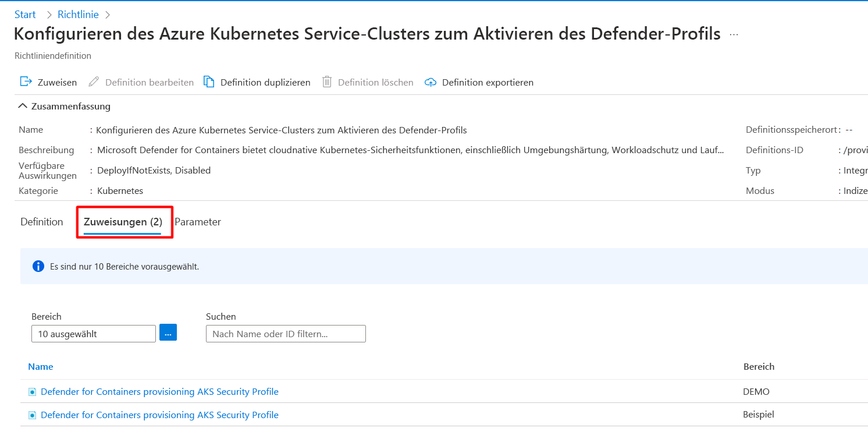Image resolution: width=868 pixels, height=435 pixels.
Task: Click the Definition bearbeiten label
Action: [x=150, y=83]
